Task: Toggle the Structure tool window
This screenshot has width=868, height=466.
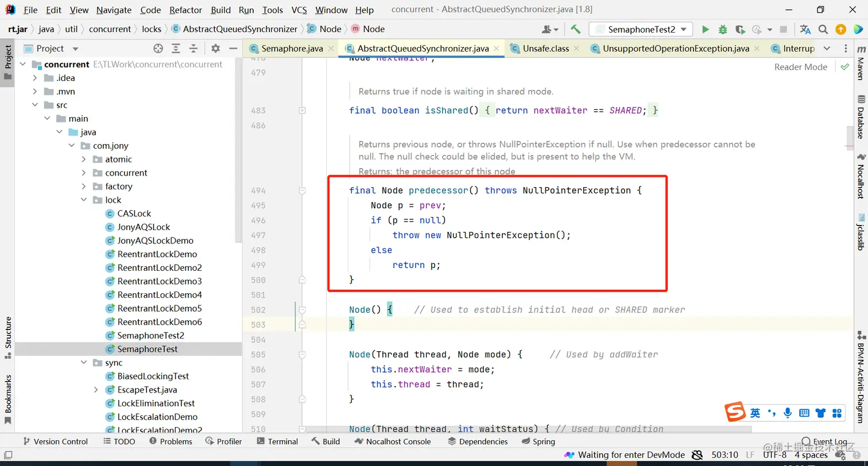Action: pos(8,337)
